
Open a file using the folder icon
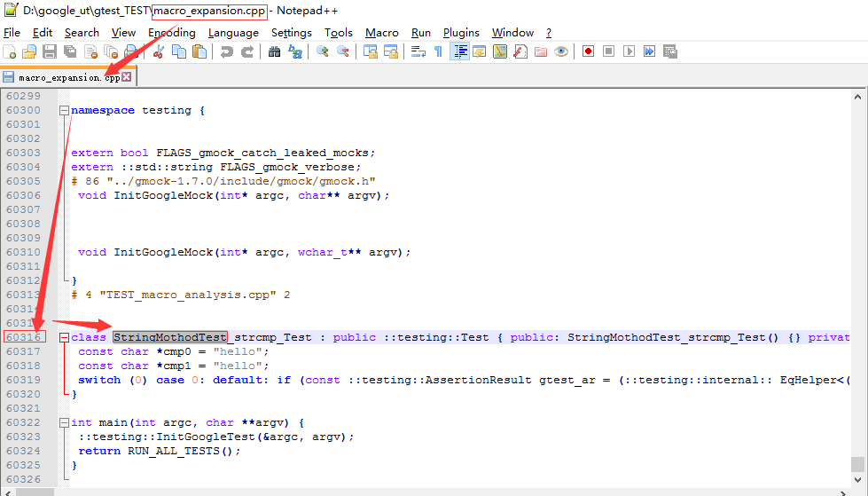pos(29,51)
